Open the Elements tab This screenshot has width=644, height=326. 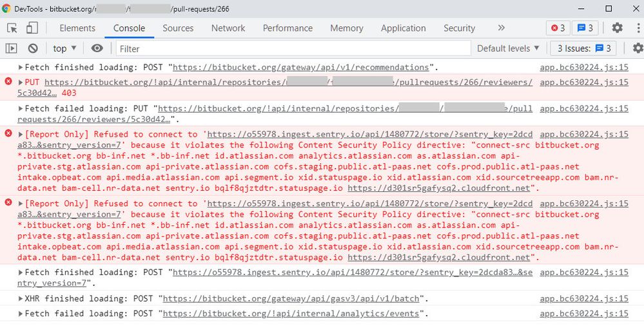click(77, 28)
